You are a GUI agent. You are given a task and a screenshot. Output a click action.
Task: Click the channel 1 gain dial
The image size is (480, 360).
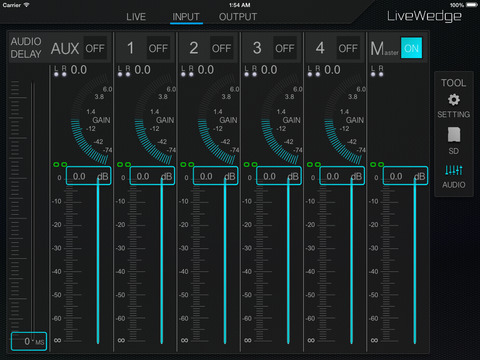click(x=155, y=119)
